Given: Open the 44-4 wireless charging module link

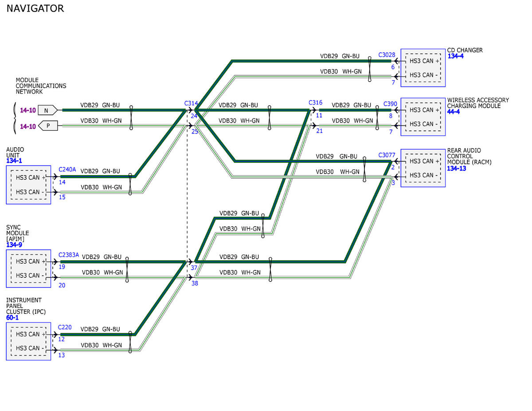Looking at the screenshot, I should (x=454, y=112).
